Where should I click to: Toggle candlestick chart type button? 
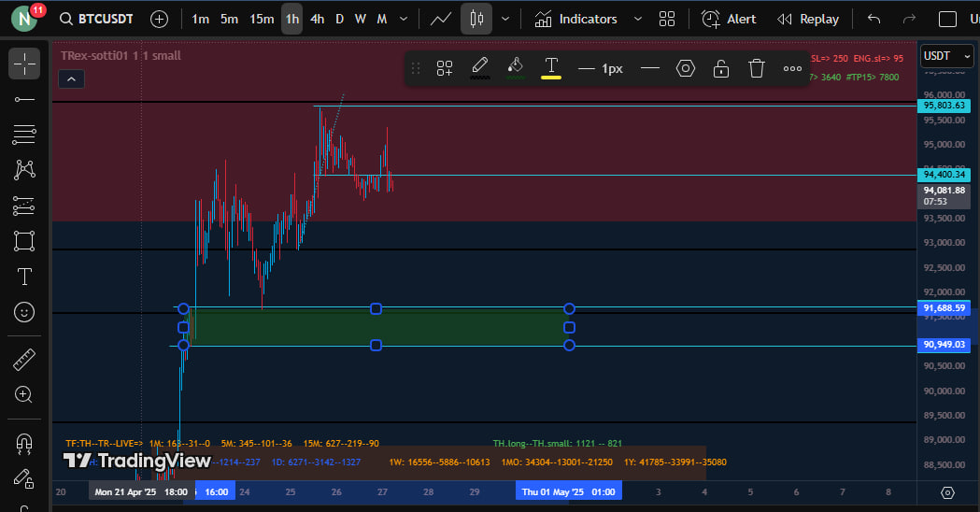tap(476, 19)
